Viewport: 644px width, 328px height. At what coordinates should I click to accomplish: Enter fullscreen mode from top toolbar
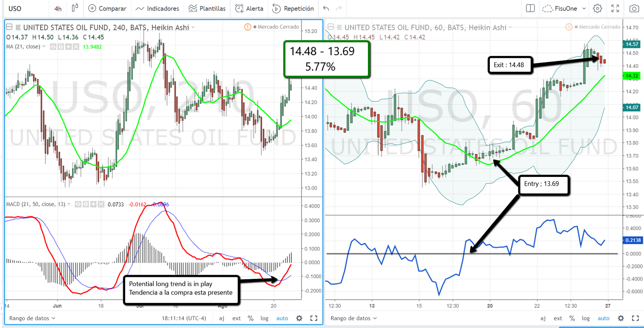pyautogui.click(x=615, y=8)
